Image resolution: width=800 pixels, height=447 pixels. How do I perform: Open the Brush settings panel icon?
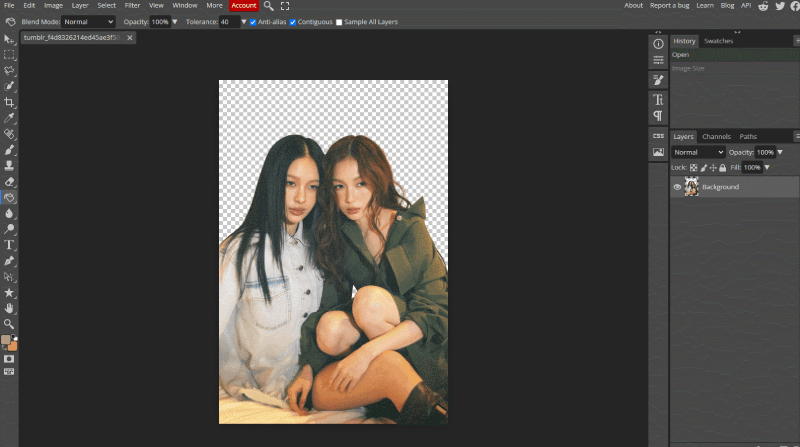[x=658, y=80]
